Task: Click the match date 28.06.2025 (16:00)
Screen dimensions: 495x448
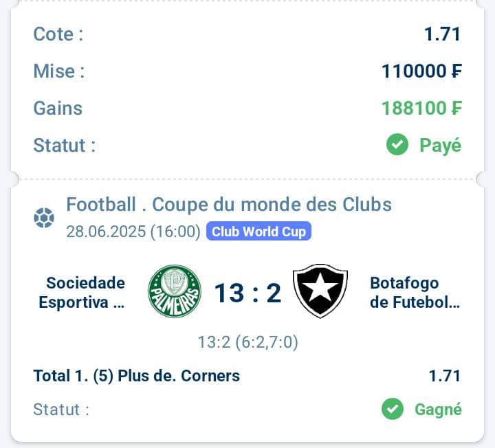Action: (133, 232)
